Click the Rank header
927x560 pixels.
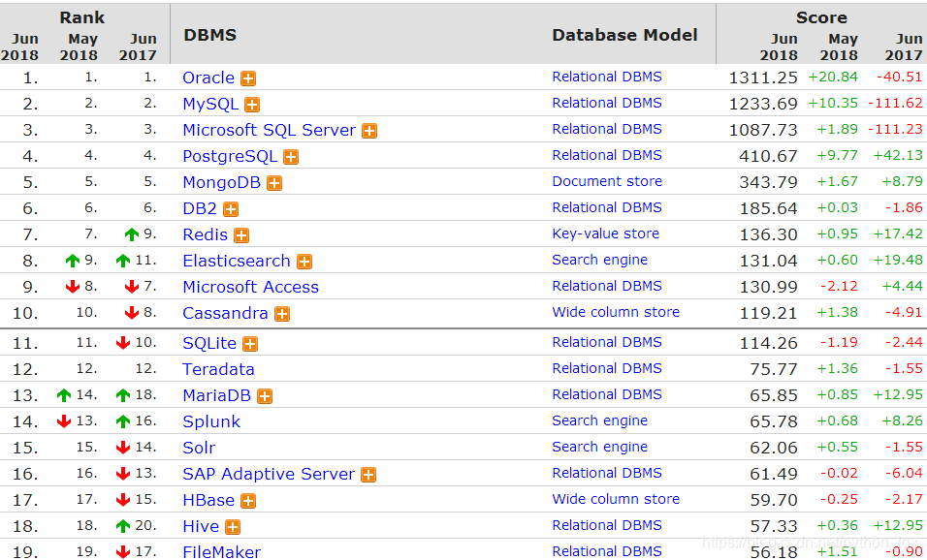point(81,17)
